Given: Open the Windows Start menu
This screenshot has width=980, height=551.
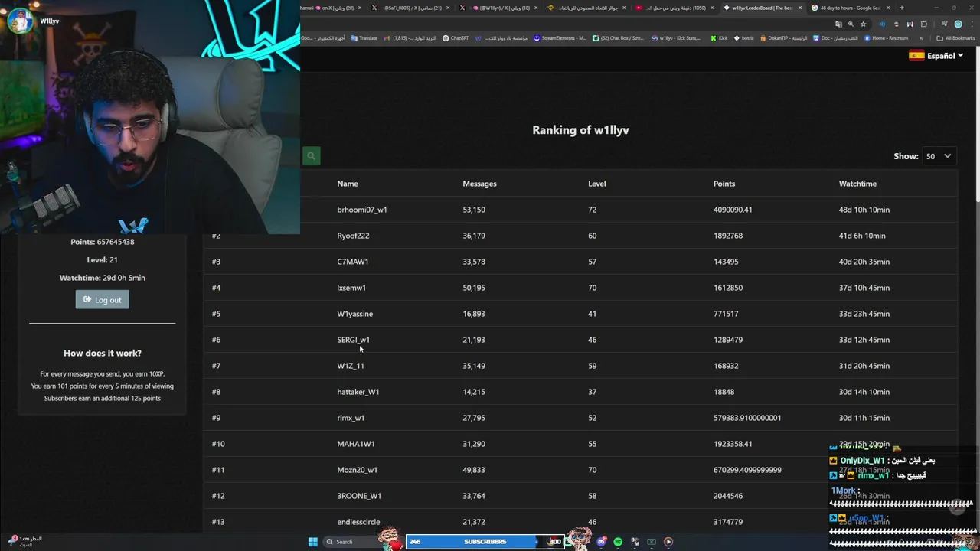Looking at the screenshot, I should point(312,542).
